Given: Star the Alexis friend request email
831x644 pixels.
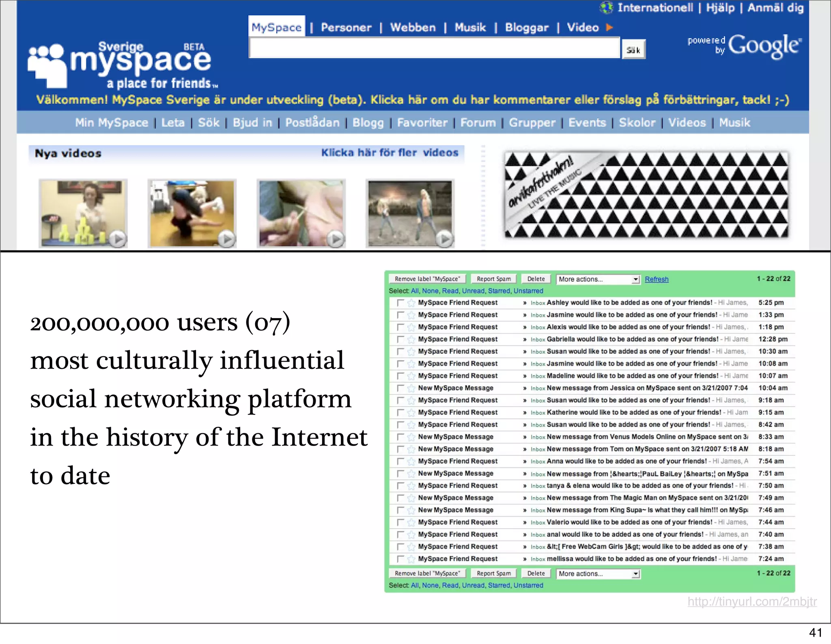Looking at the screenshot, I should tap(411, 327).
